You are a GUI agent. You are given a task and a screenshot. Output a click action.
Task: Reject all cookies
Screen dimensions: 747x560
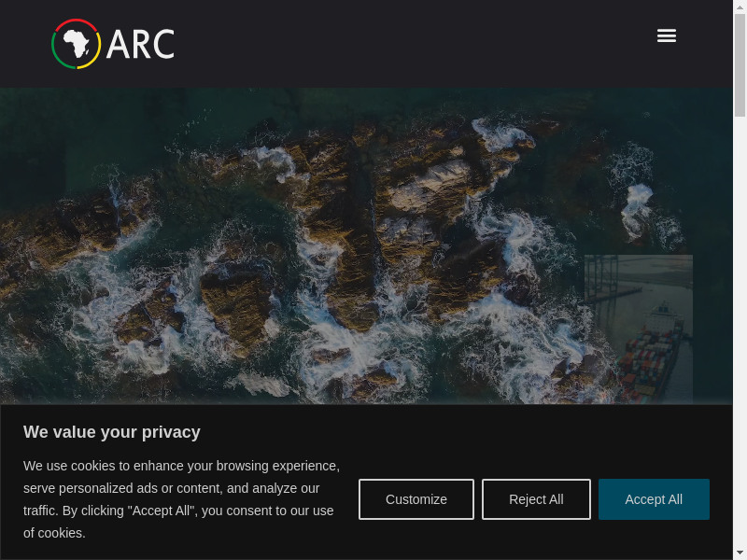[x=536, y=499]
